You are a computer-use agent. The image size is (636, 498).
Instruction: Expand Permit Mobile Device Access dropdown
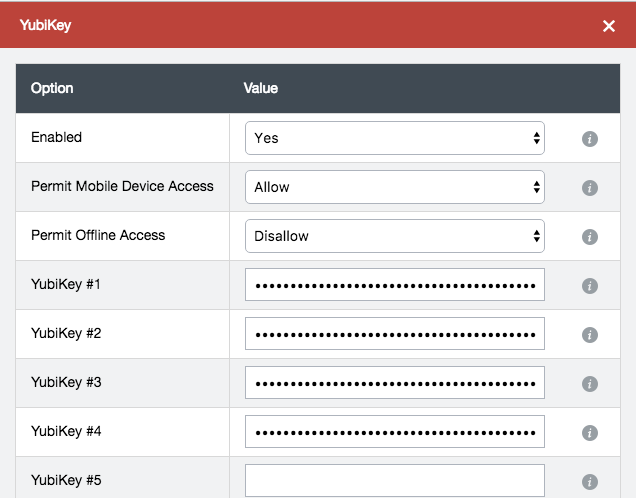(x=395, y=187)
